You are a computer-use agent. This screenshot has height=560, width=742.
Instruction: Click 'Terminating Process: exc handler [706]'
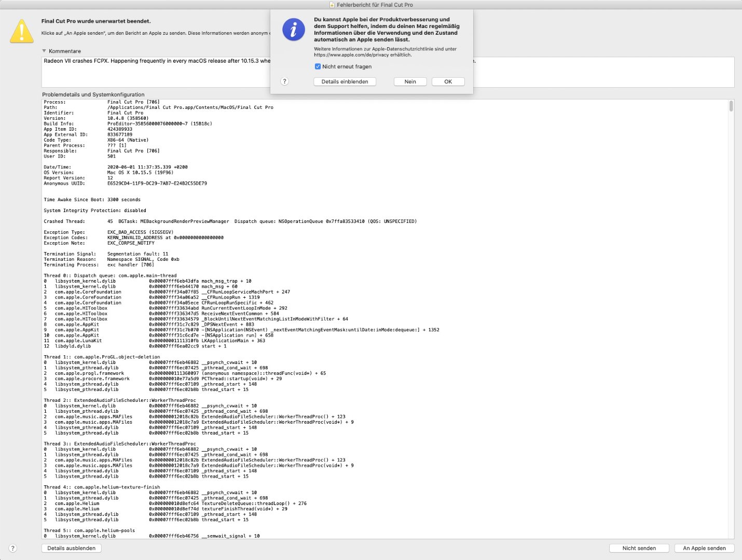coord(99,265)
